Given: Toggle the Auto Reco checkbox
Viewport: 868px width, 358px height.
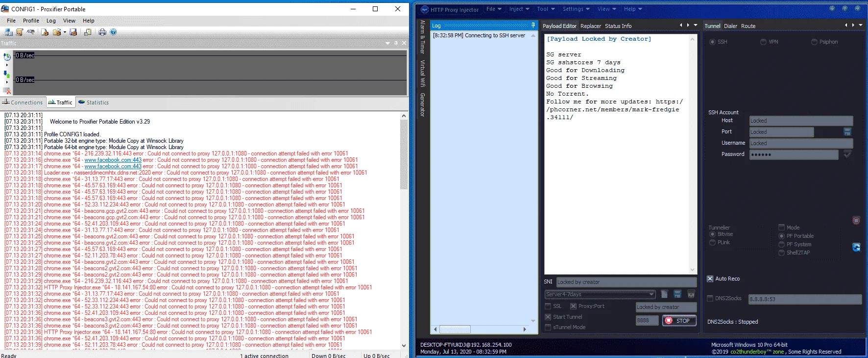Looking at the screenshot, I should [x=710, y=279].
